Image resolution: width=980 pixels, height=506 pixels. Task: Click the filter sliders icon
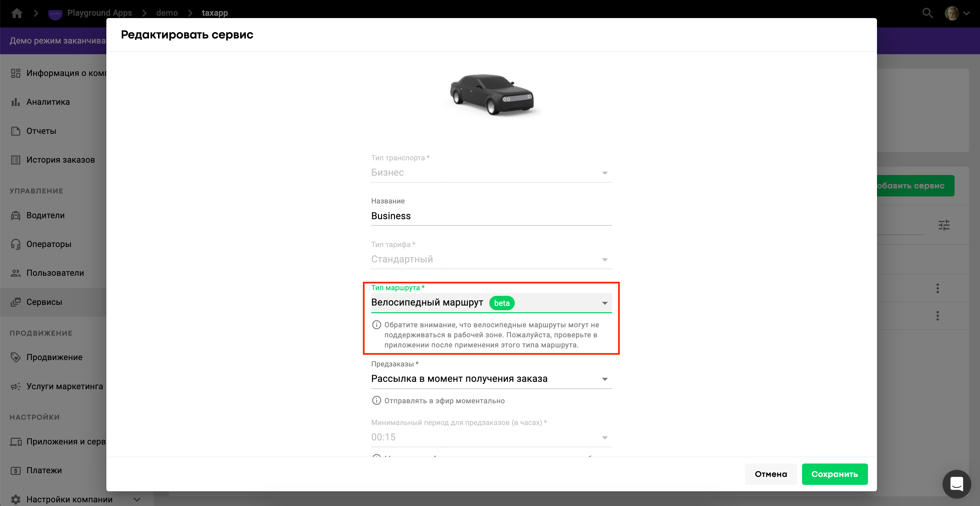(944, 225)
